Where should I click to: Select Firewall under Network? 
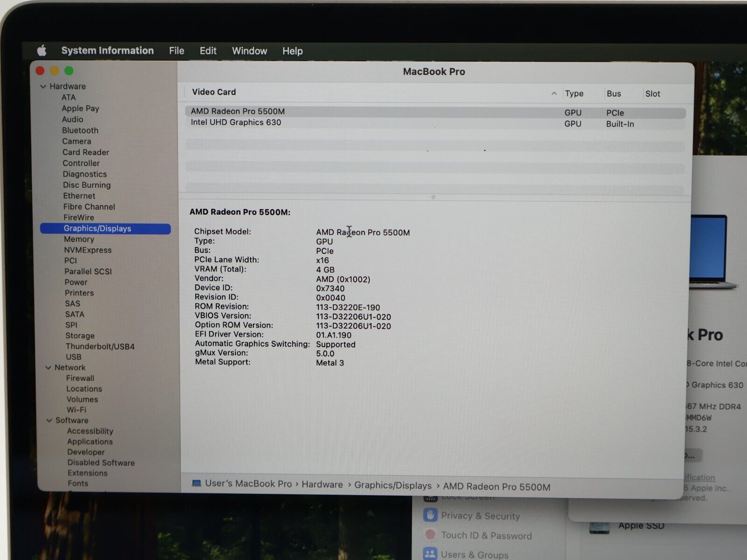point(80,378)
